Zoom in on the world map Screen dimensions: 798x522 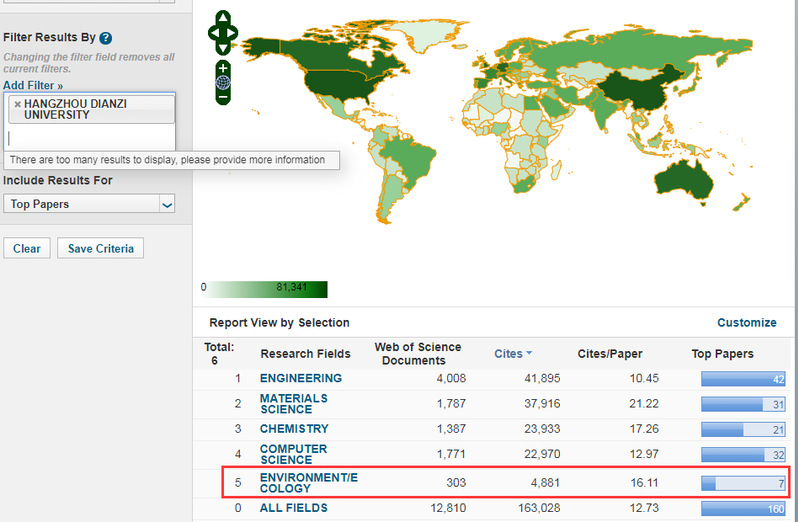(x=223, y=67)
